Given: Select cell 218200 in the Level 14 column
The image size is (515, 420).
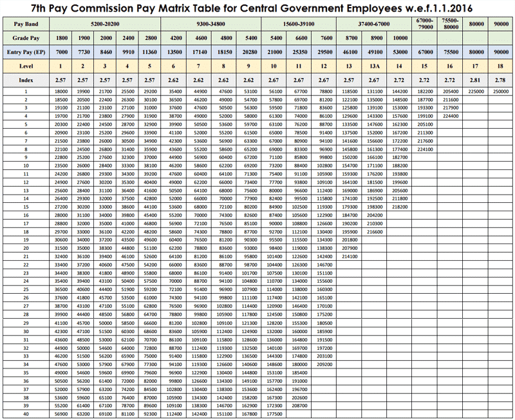Looking at the screenshot, I should click(400, 207).
